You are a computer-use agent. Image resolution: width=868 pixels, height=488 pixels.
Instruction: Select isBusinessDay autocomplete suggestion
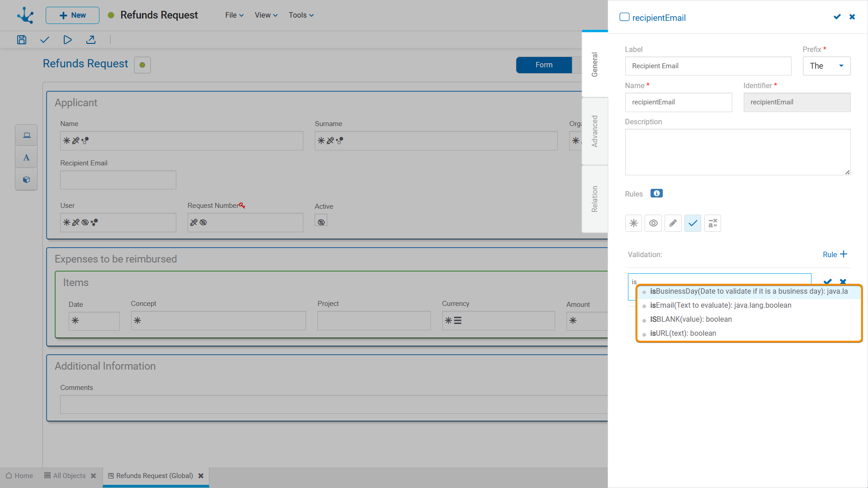(x=749, y=291)
